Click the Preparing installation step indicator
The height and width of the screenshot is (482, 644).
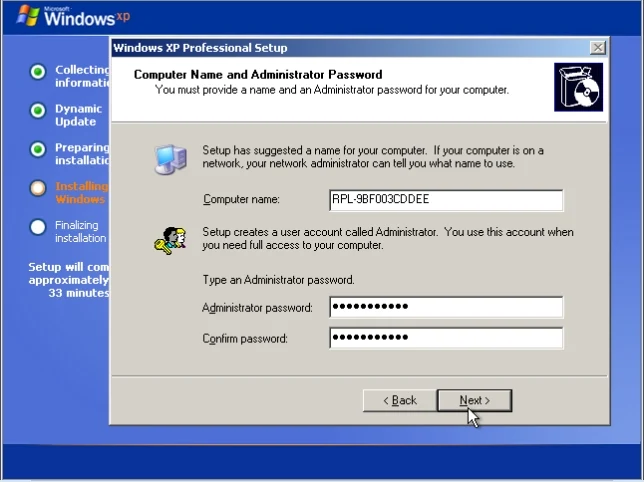click(38, 149)
